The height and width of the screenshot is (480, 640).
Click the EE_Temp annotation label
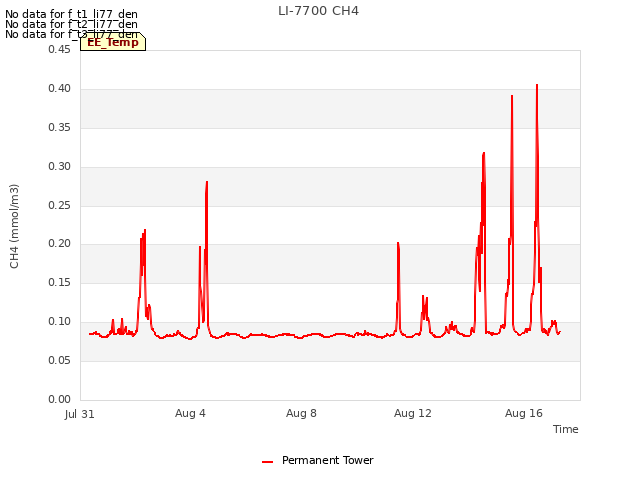tap(113, 42)
